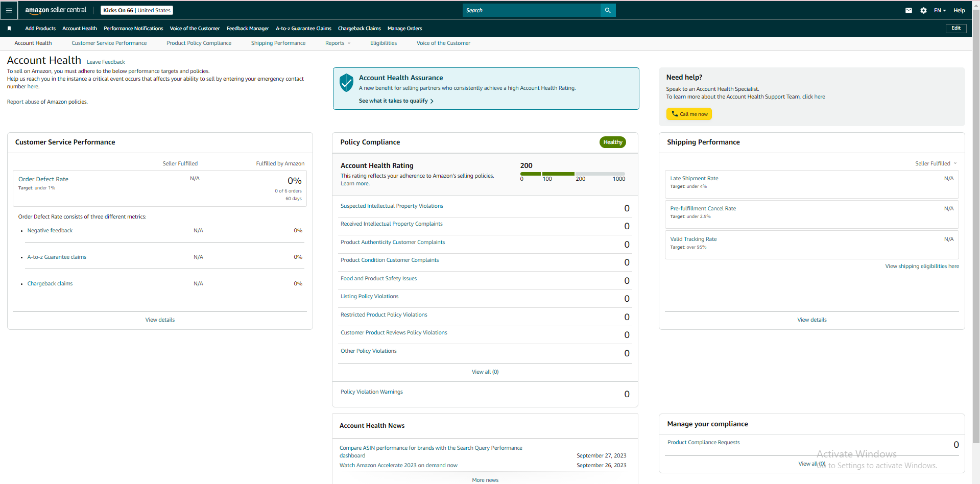Open Product Policy Compliance tab

[x=199, y=43]
